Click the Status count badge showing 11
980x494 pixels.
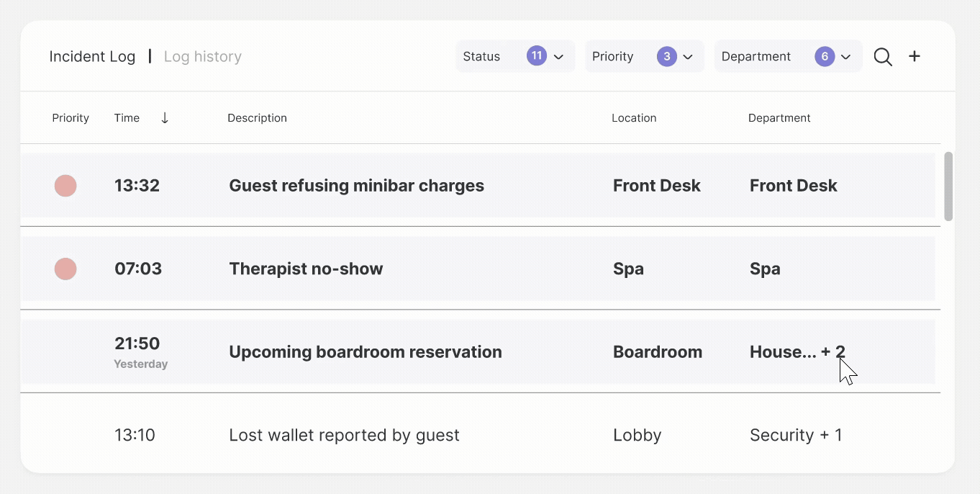pyautogui.click(x=537, y=56)
